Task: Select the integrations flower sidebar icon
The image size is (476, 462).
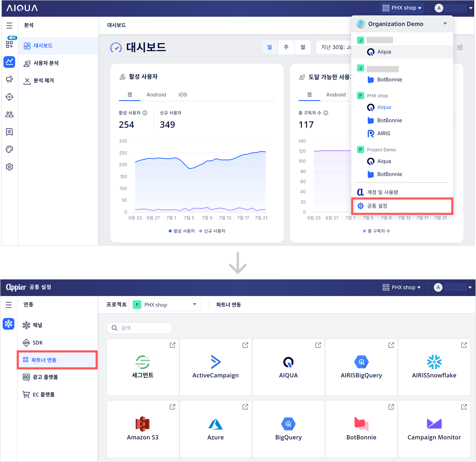Action: 8,324
